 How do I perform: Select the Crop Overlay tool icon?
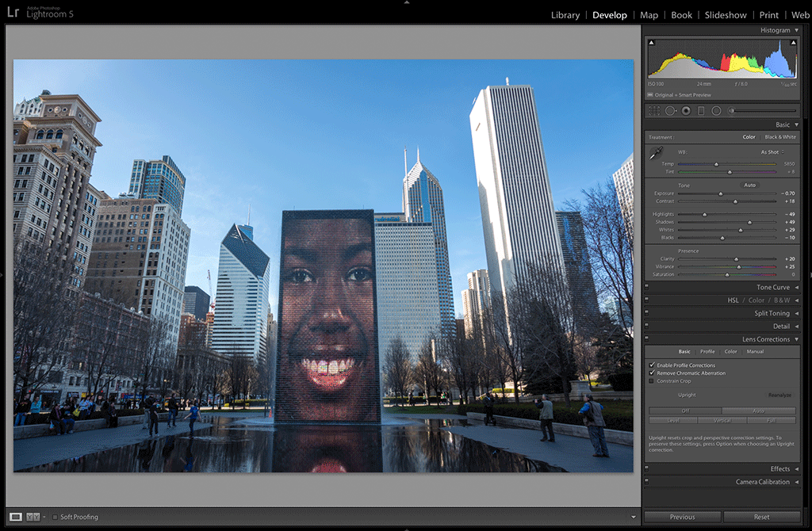point(654,111)
